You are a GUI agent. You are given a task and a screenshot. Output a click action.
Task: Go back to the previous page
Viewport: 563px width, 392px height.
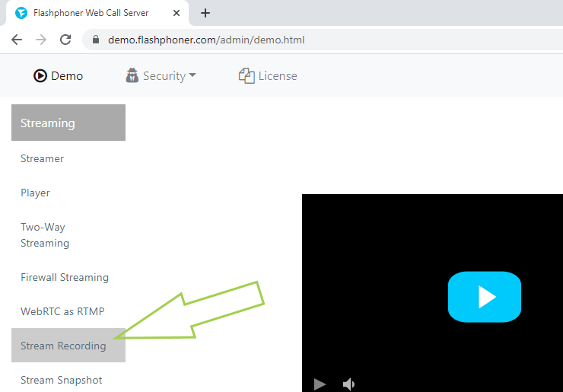(x=17, y=40)
